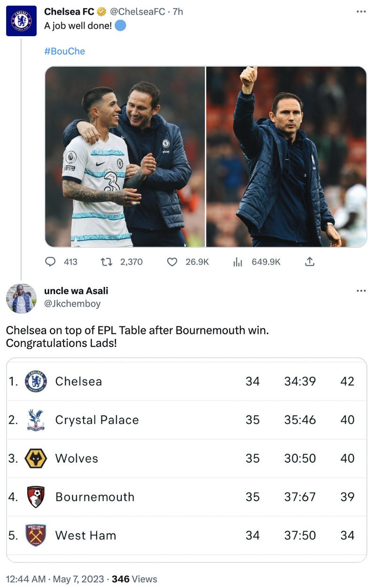This screenshot has width=376, height=588.
Task: View tweet analytics via the bar chart icon
Action: pos(237,262)
